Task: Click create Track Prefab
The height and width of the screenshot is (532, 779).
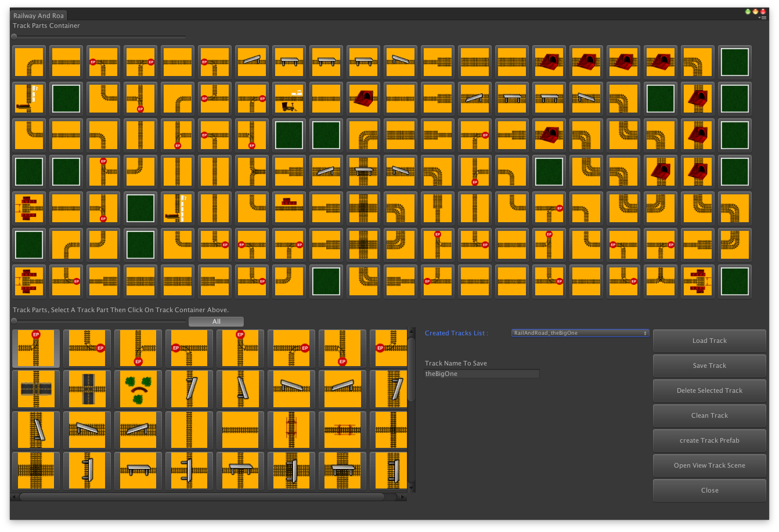Action: coord(709,440)
